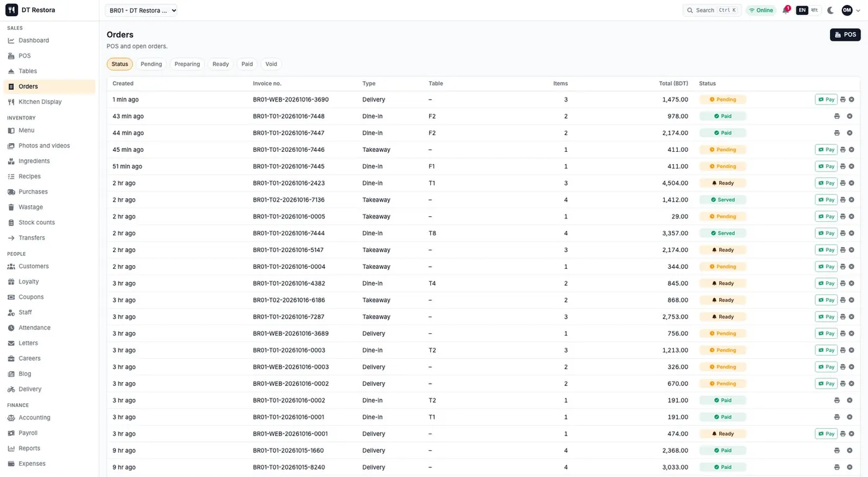This screenshot has height=477, width=868.
Task: Void order BR01-T02-20261016-7136 using the x icon
Action: tap(851, 200)
